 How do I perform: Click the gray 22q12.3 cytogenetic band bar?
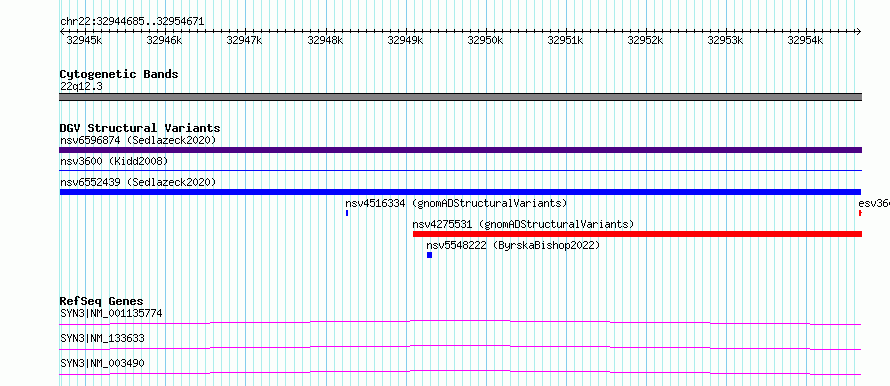point(460,97)
